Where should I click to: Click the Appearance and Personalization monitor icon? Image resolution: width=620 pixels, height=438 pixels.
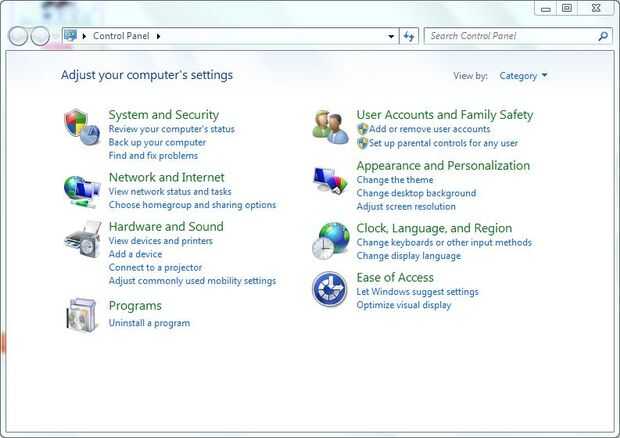click(x=330, y=180)
